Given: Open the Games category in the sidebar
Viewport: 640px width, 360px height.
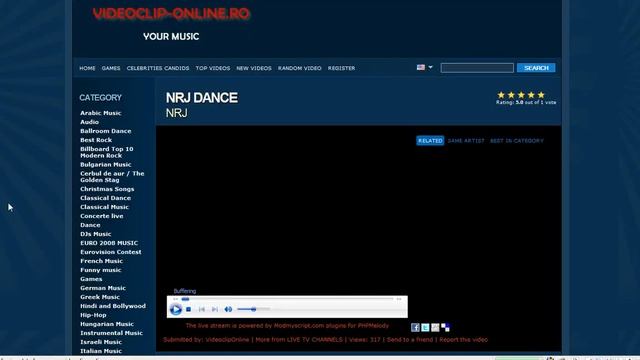Looking at the screenshot, I should pos(91,279).
